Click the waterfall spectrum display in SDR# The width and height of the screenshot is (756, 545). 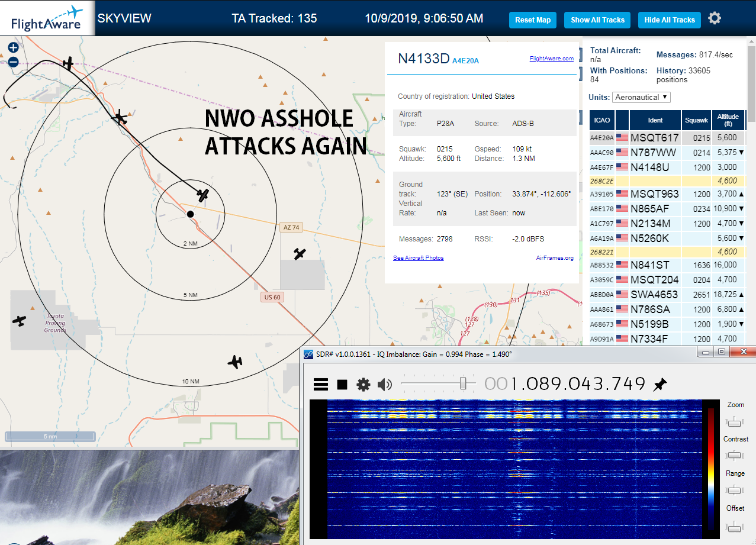514,469
